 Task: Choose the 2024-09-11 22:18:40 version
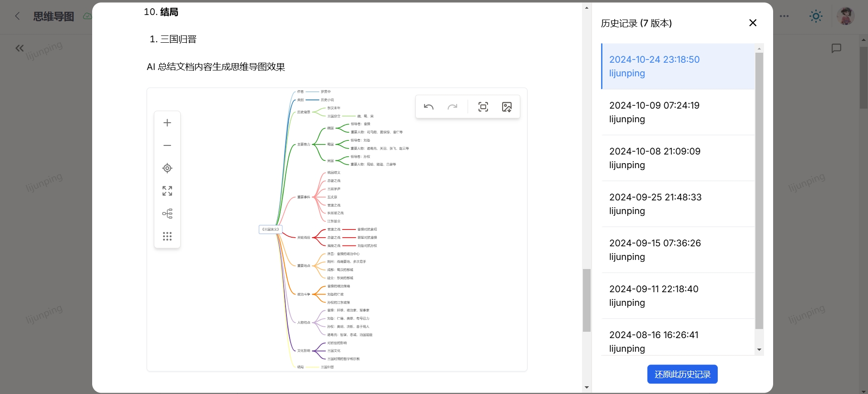pos(678,296)
